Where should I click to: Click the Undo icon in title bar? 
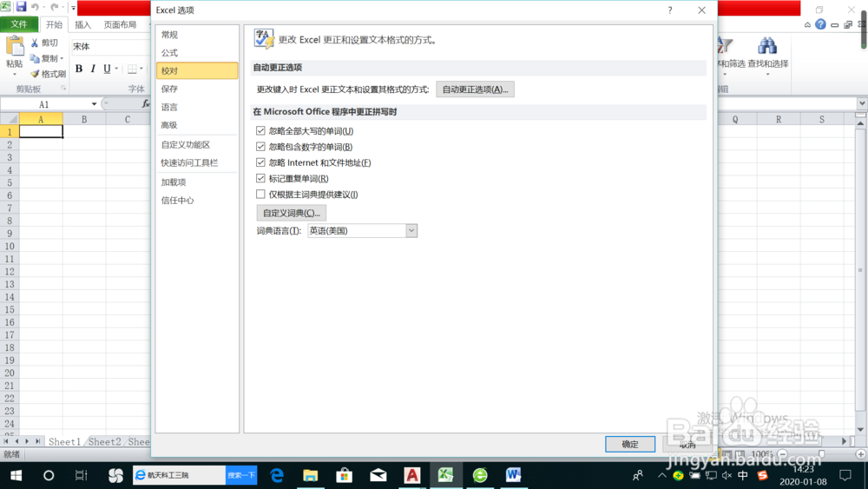click(x=35, y=7)
